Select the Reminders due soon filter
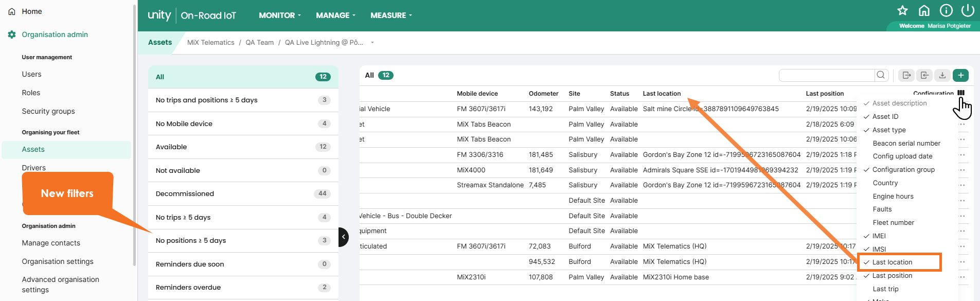The image size is (980, 301). point(243,264)
